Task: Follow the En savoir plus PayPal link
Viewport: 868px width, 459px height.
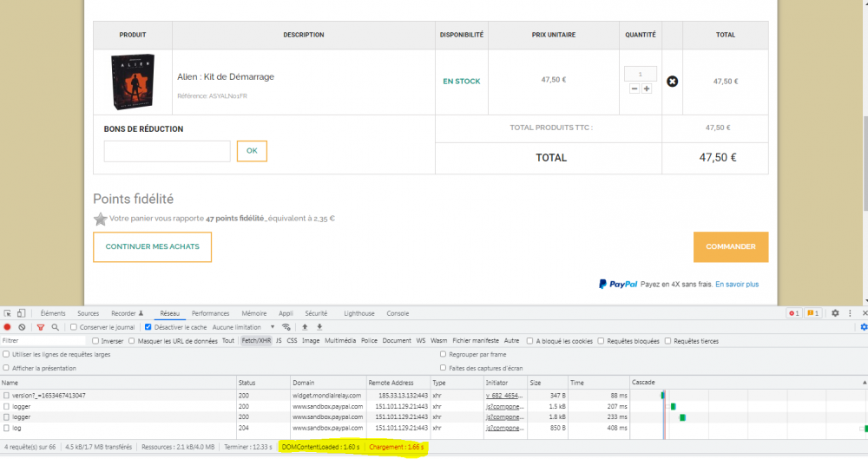Action: point(737,284)
